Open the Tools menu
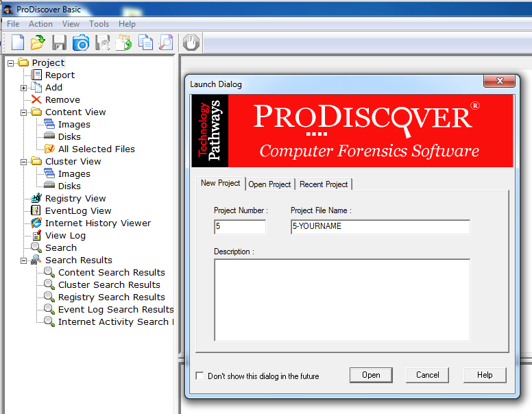532x414 pixels. (x=99, y=24)
